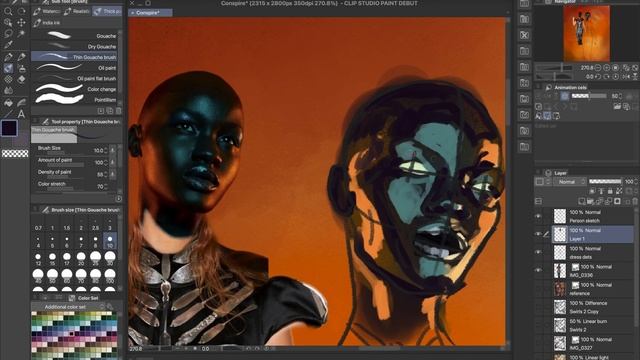Select the Swirls 2 layer row
This screenshot has width=640, height=360.
coord(593,325)
